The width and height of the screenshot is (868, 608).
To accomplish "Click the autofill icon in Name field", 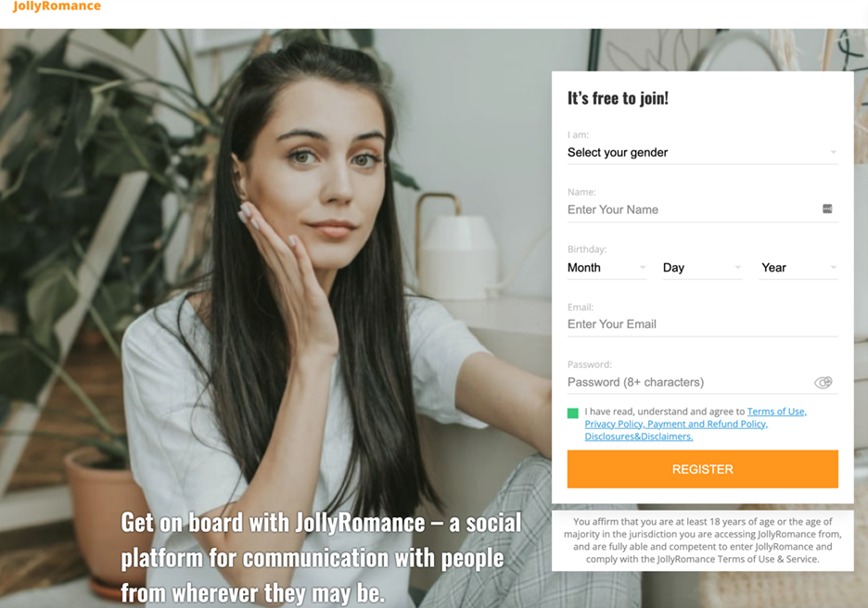I will [827, 209].
